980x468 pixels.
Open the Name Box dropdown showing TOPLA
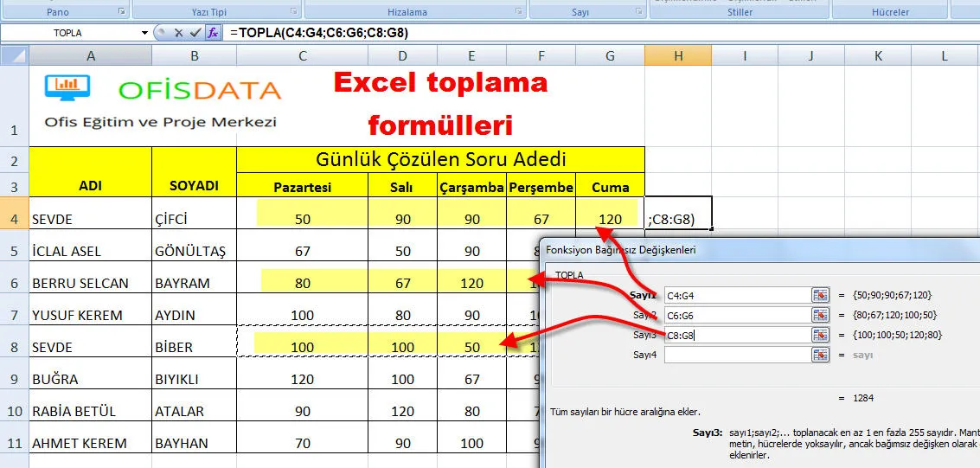point(144,33)
